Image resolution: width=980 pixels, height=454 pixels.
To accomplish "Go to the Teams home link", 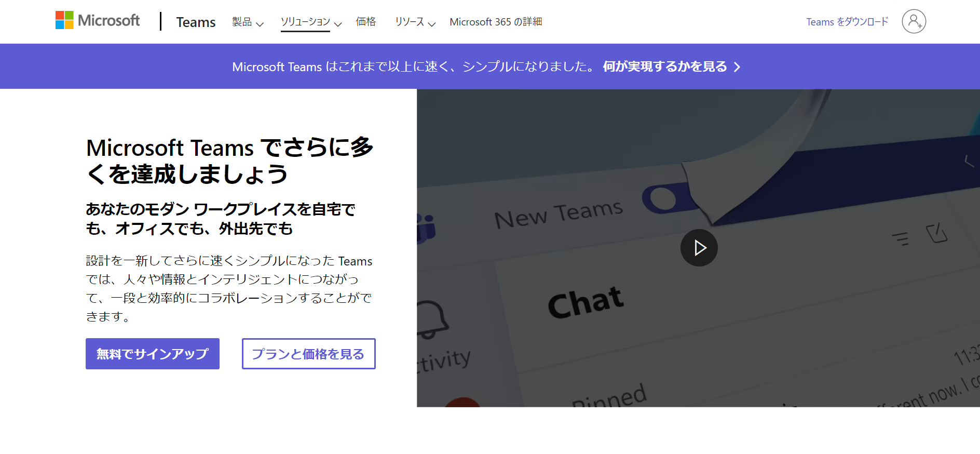I will pos(196,22).
